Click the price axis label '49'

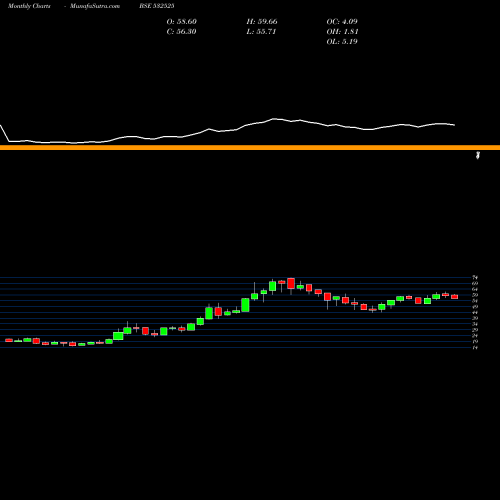click(x=475, y=307)
